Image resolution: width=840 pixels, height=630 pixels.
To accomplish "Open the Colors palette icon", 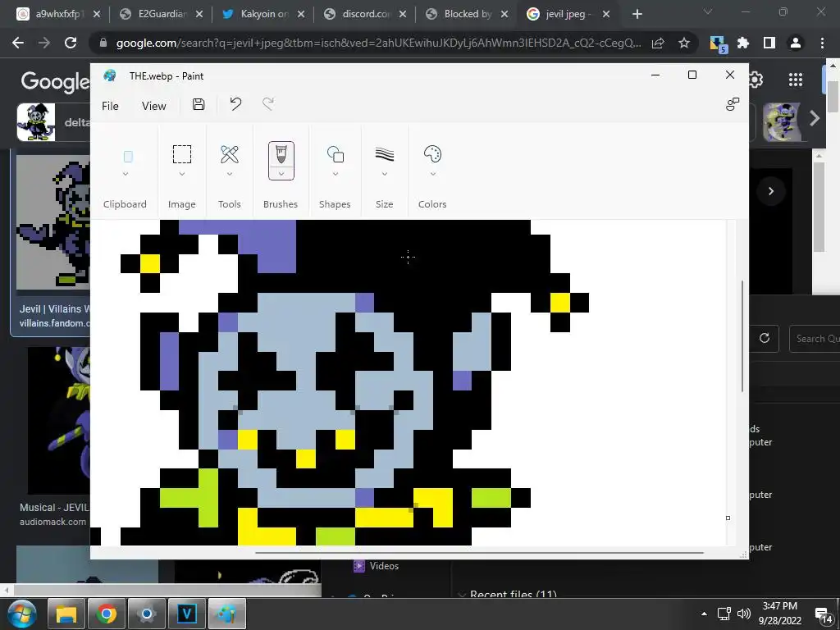I will pyautogui.click(x=432, y=154).
